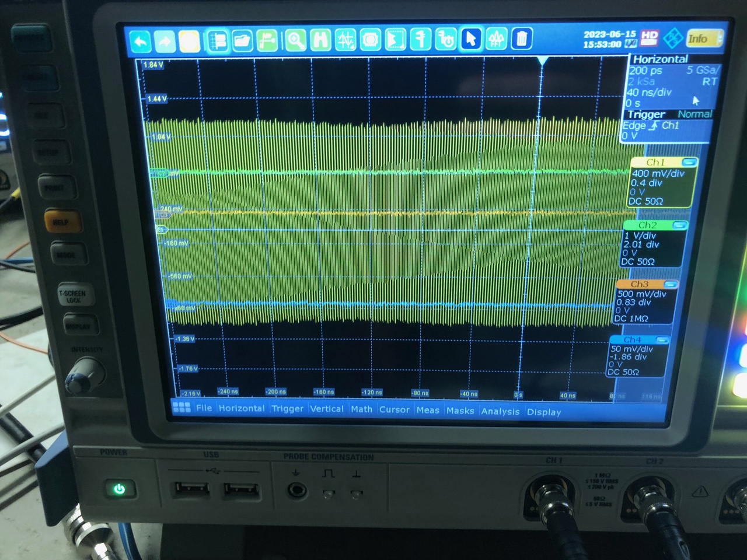747x560 pixels.
Task: Open the File menu
Action: [x=204, y=408]
